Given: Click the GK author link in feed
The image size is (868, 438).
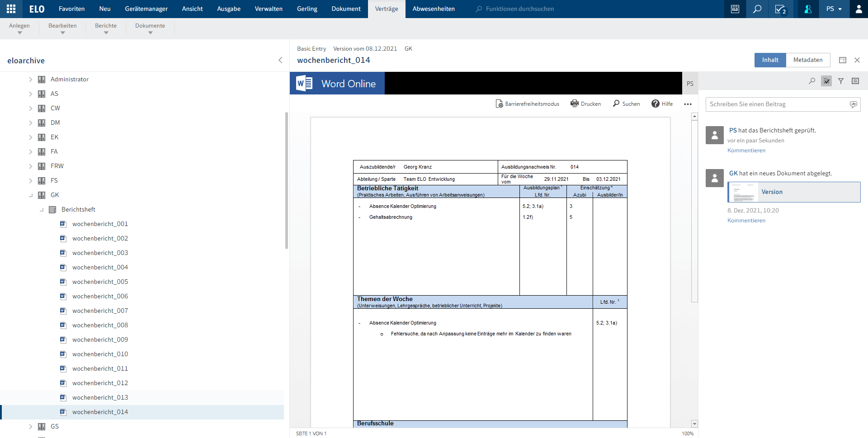Looking at the screenshot, I should [733, 173].
